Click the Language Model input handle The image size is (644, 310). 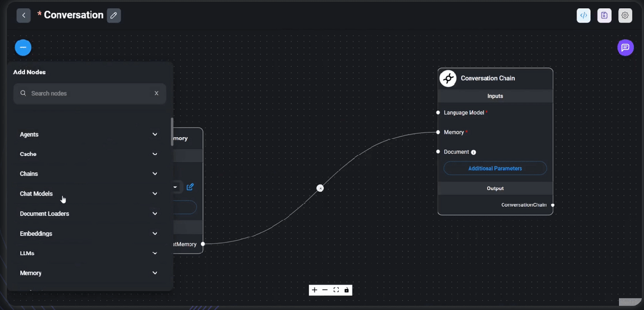(438, 113)
